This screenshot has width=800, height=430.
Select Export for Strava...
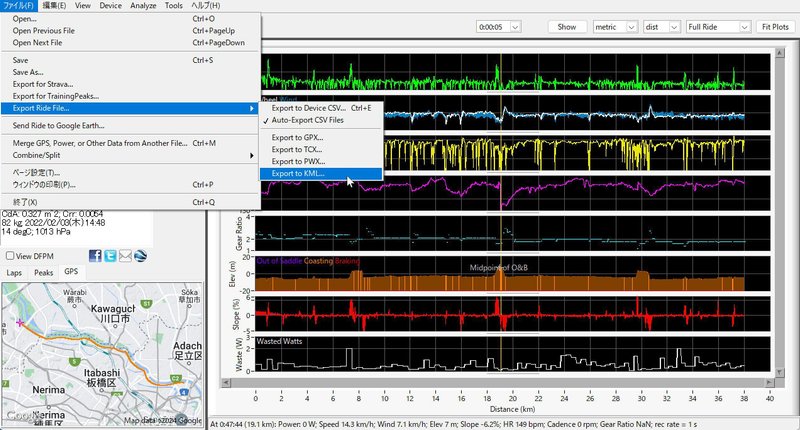[x=131, y=84]
